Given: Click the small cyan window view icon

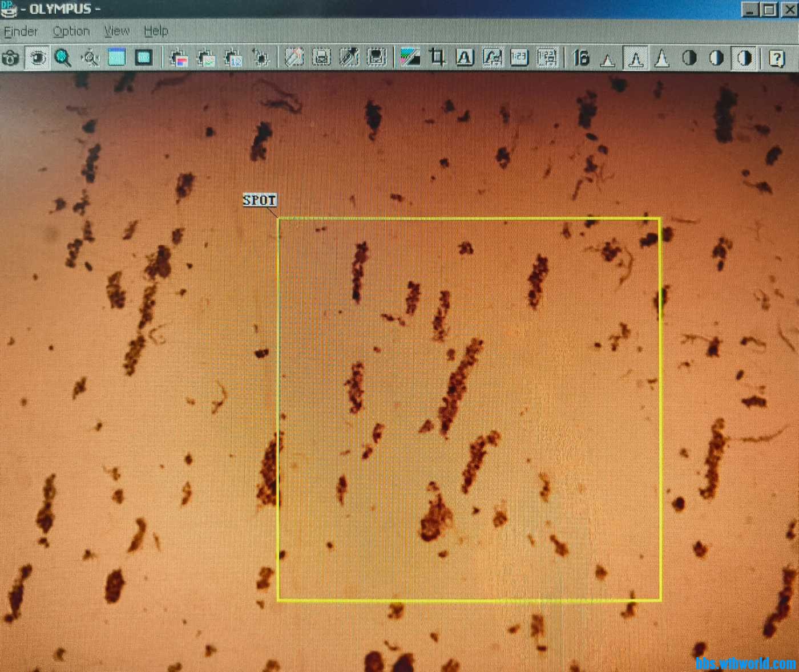Looking at the screenshot, I should coord(117,58).
